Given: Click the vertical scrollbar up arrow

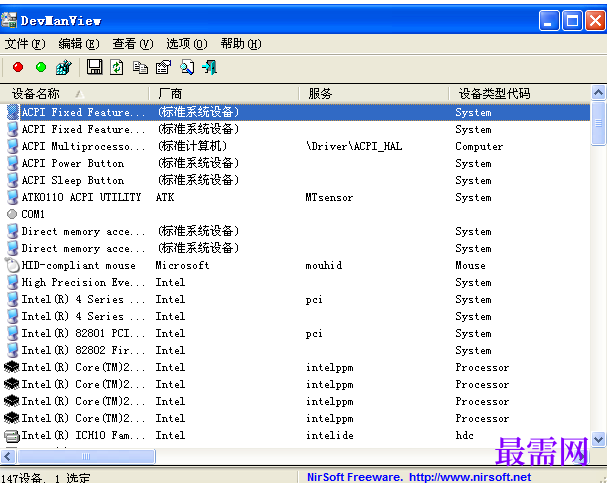Looking at the screenshot, I should tap(598, 93).
